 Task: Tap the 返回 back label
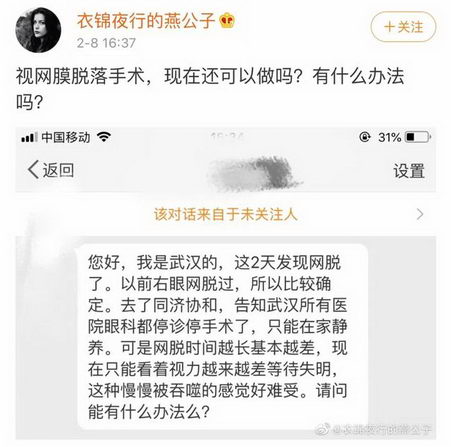coord(58,170)
